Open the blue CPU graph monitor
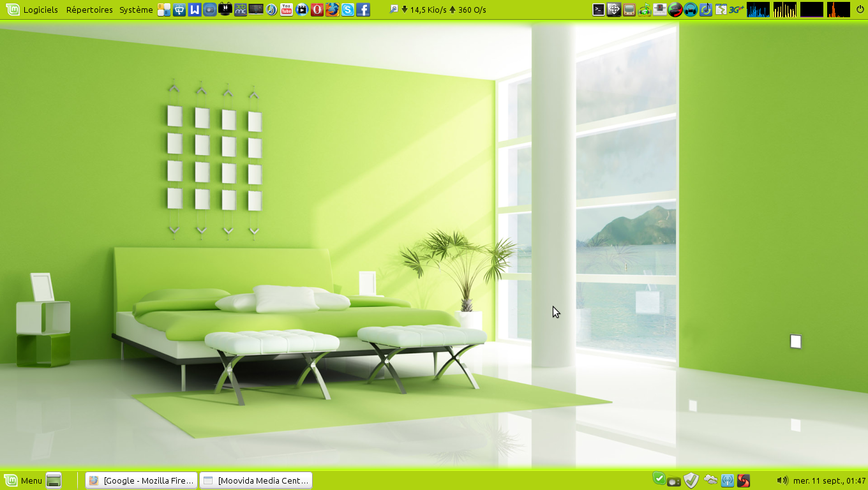Image resolution: width=868 pixels, height=490 pixels. coord(758,10)
